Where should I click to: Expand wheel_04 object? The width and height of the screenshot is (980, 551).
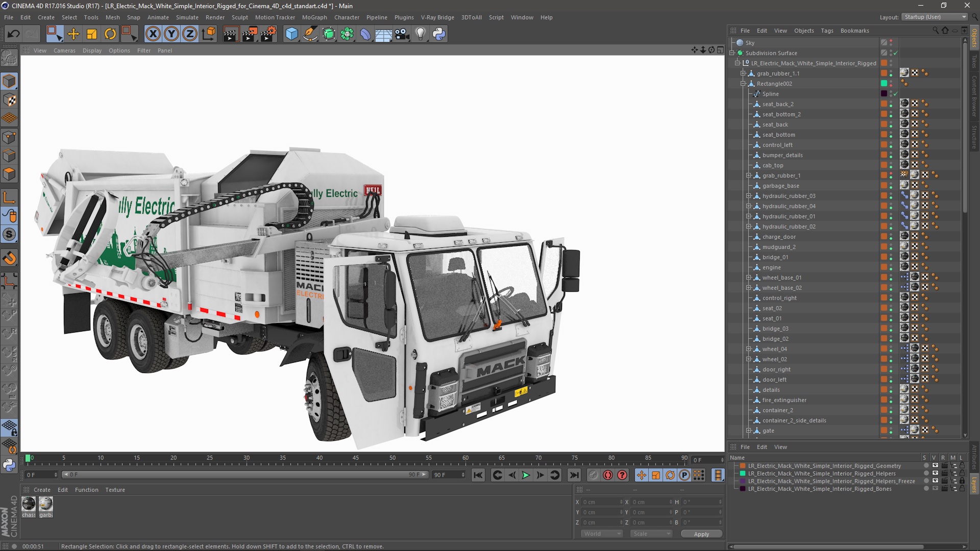coord(749,349)
